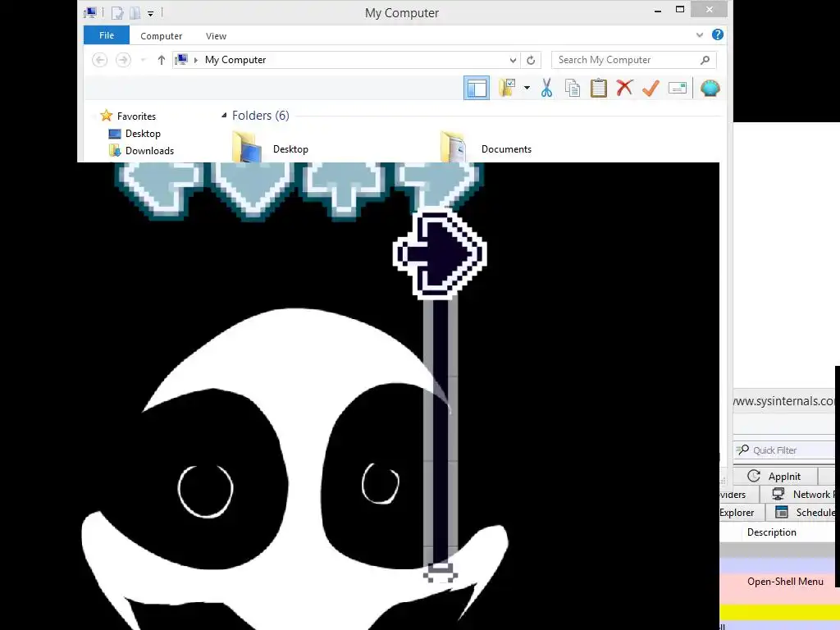Open Customize Quick Access Toolbar dropdown
Screen dimensions: 840x630
[151, 13]
